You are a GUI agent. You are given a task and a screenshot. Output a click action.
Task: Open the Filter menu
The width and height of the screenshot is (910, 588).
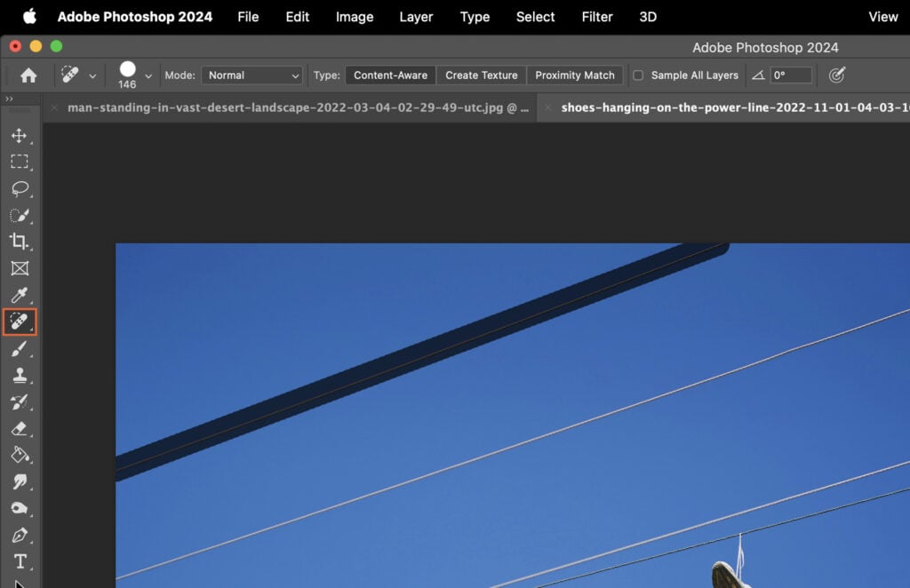(x=596, y=17)
